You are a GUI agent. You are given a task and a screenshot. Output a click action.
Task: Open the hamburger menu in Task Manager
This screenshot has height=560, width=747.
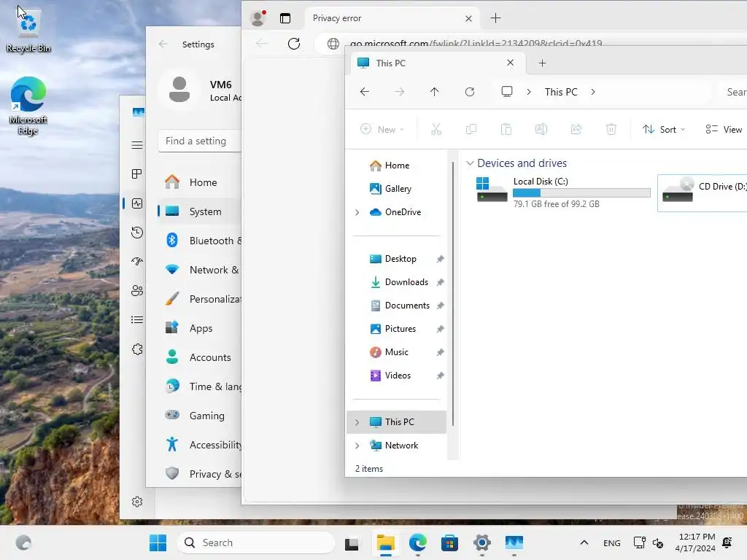[137, 145]
